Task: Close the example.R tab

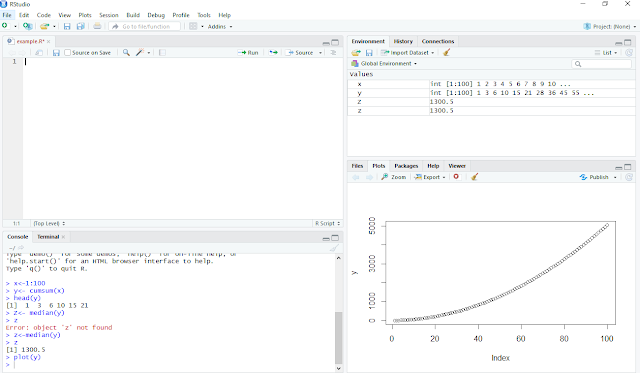Action: pyautogui.click(x=49, y=41)
